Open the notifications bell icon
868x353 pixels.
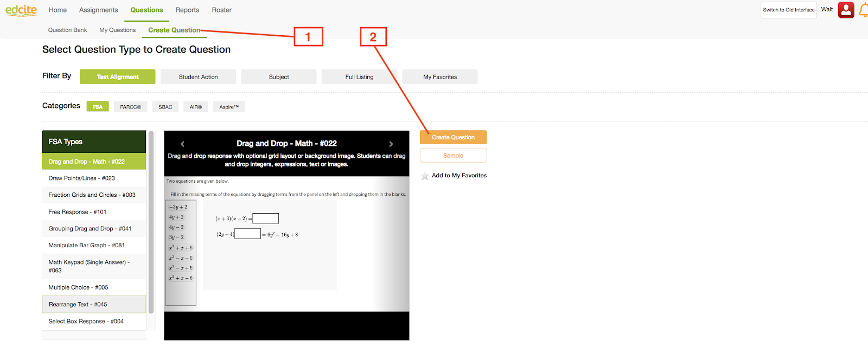coord(863,10)
